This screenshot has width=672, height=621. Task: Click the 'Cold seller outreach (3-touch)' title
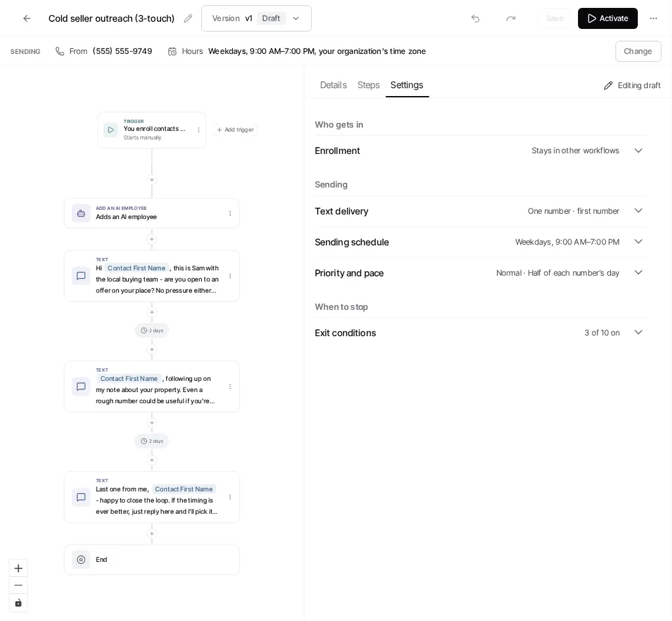click(111, 18)
